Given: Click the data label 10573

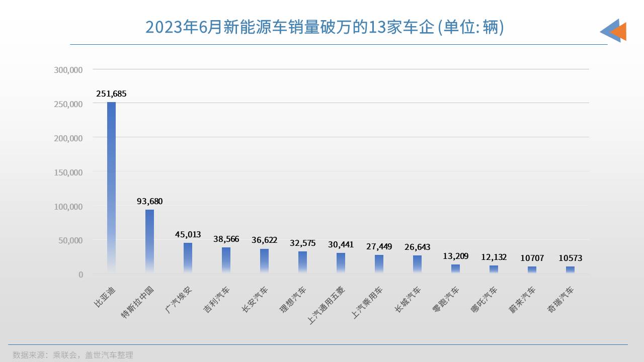Looking at the screenshot, I should (571, 258).
